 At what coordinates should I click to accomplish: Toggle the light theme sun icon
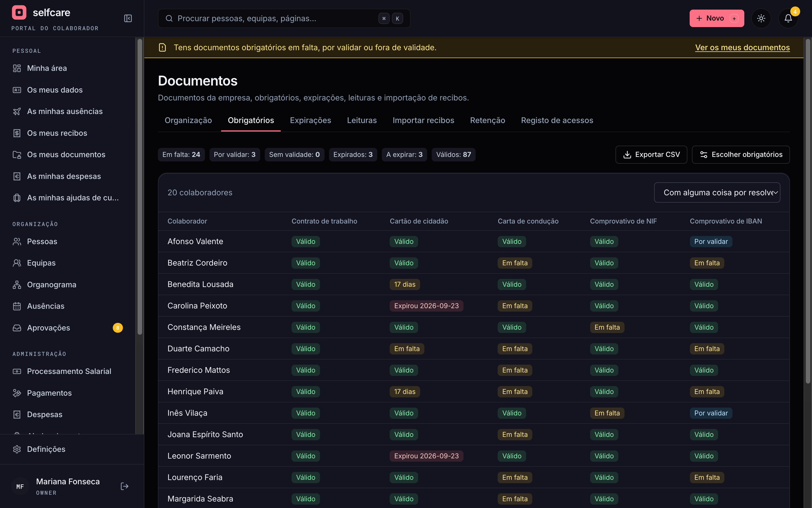pos(761,18)
